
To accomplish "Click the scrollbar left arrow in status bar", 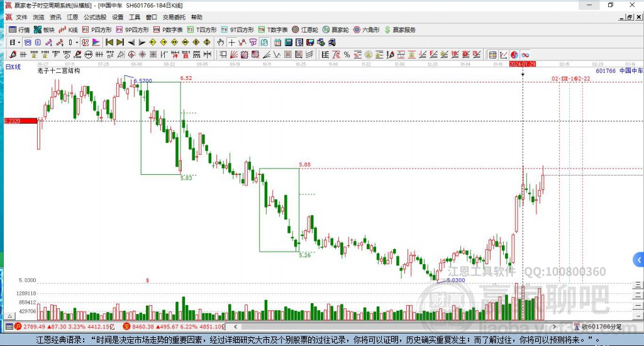I will pos(236,326).
